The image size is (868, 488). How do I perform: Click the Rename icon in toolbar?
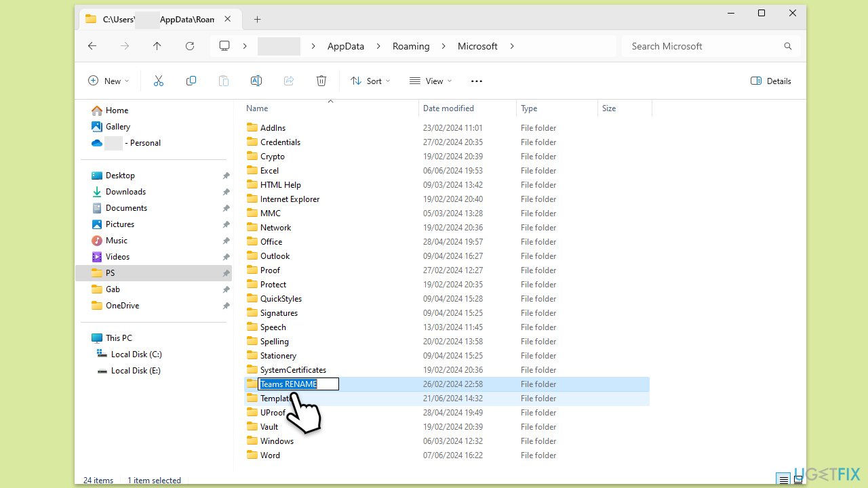pyautogui.click(x=256, y=81)
